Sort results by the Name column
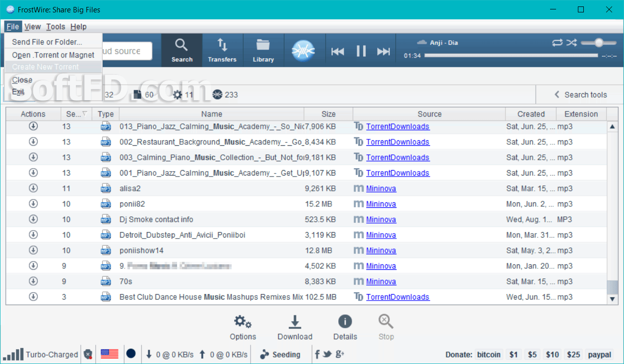Screen dimensions: 624x364 click(x=212, y=114)
